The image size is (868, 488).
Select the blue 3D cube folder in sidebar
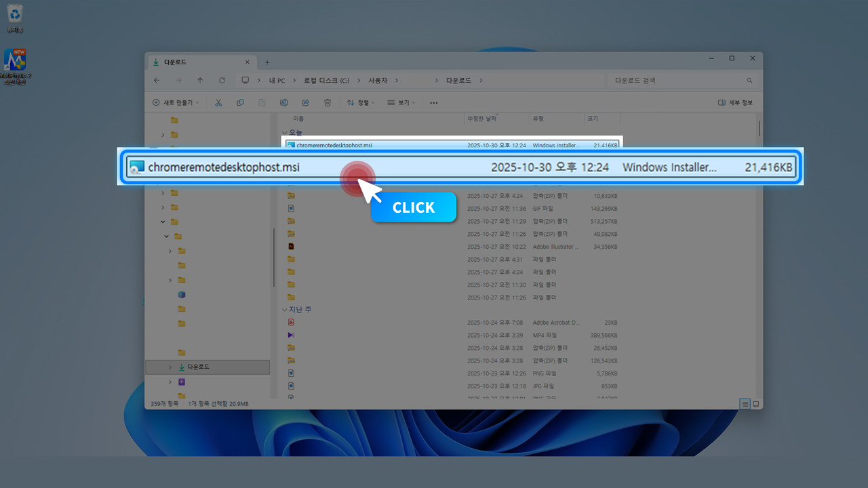181,294
